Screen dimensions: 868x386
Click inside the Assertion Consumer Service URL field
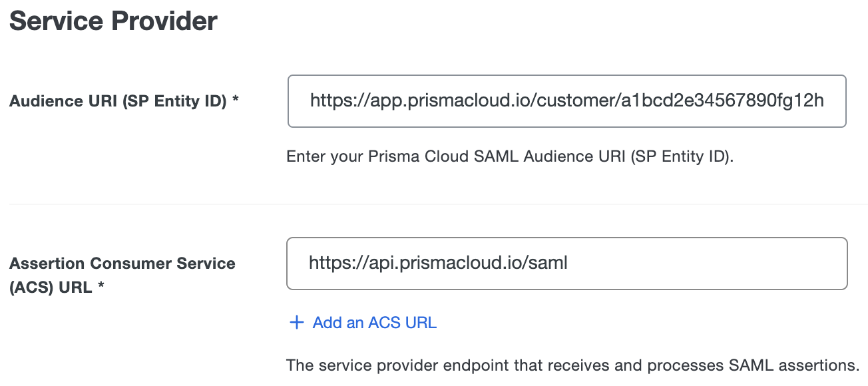pyautogui.click(x=567, y=263)
